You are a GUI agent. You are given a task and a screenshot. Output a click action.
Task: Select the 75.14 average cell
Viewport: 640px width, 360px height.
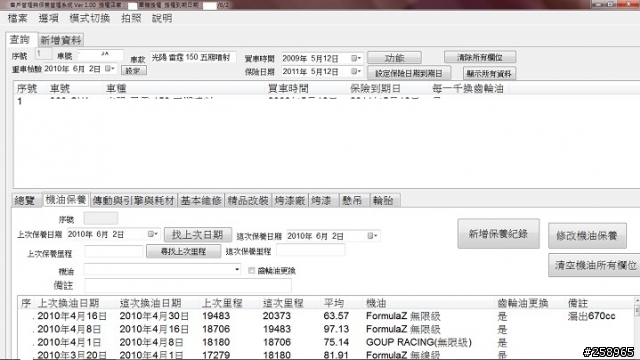pos(336,342)
